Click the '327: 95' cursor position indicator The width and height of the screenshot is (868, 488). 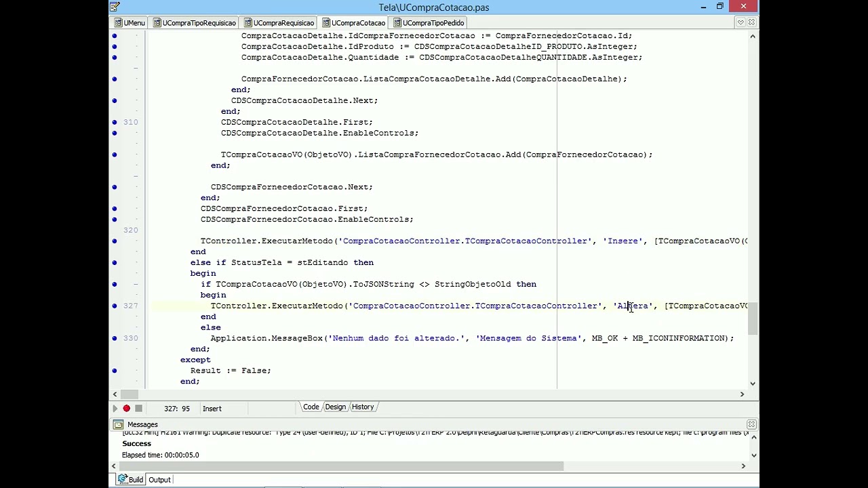click(176, 409)
